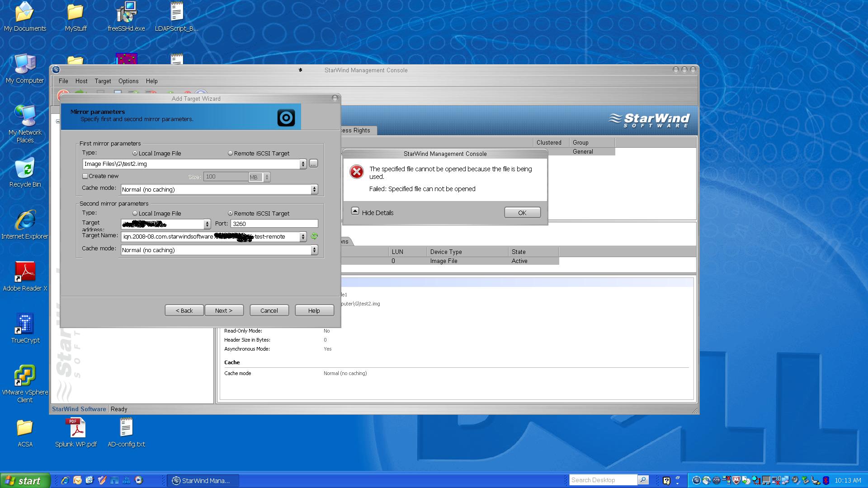Launch VMware vSphere Client shortcut
The image size is (868, 488).
point(25,384)
